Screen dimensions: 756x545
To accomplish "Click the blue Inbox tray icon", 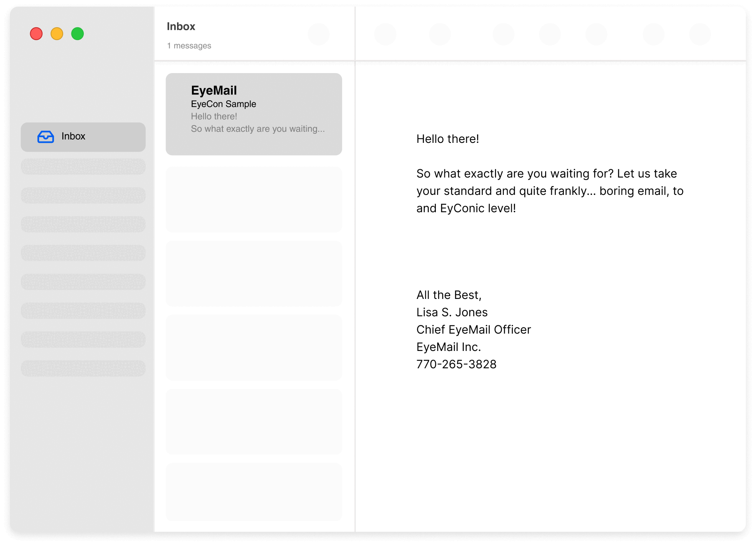I will (x=45, y=137).
